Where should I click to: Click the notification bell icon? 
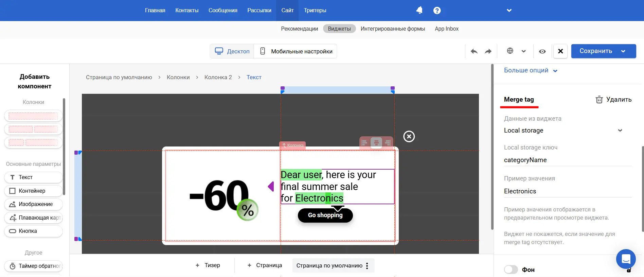click(419, 10)
